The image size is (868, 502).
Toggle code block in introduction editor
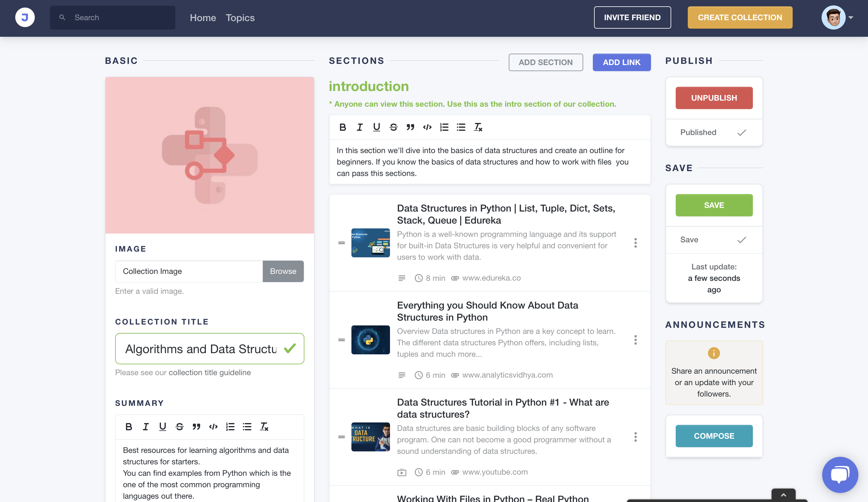pos(427,127)
